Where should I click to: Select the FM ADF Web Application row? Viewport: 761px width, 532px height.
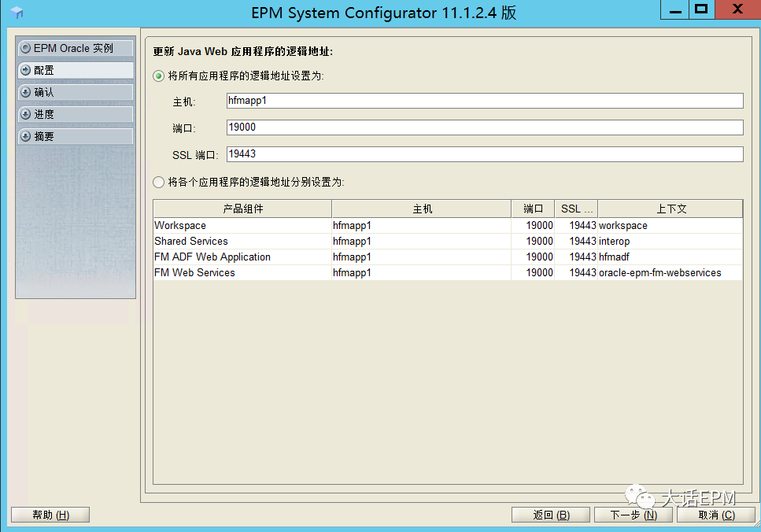point(448,257)
